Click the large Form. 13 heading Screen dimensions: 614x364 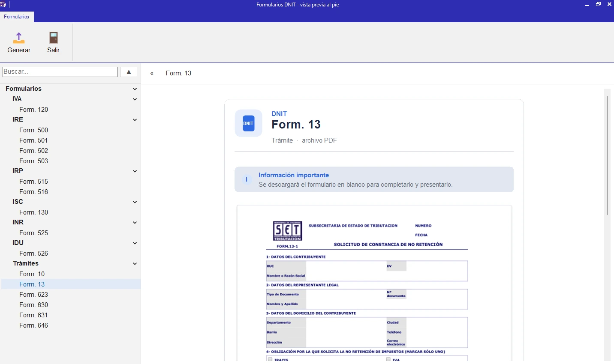(x=296, y=125)
